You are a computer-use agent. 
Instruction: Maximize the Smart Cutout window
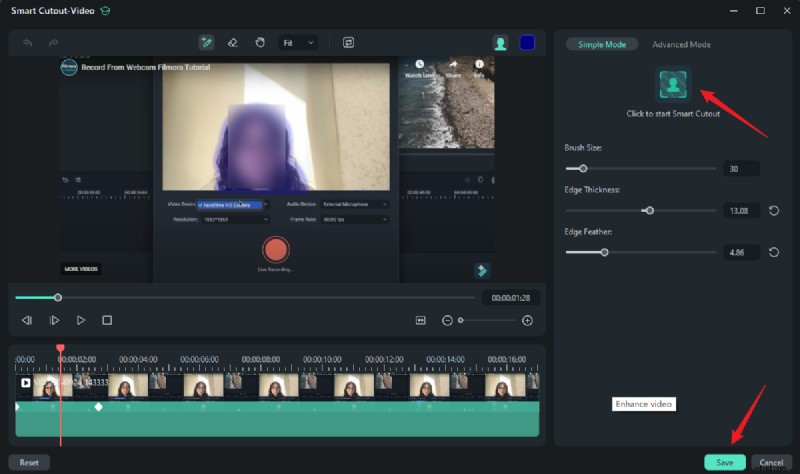[760, 11]
